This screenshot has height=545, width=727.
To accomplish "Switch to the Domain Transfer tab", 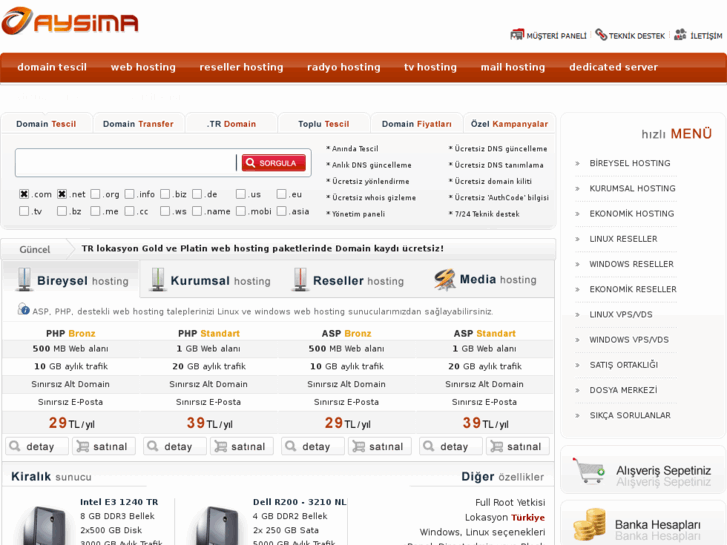I will coord(138,124).
